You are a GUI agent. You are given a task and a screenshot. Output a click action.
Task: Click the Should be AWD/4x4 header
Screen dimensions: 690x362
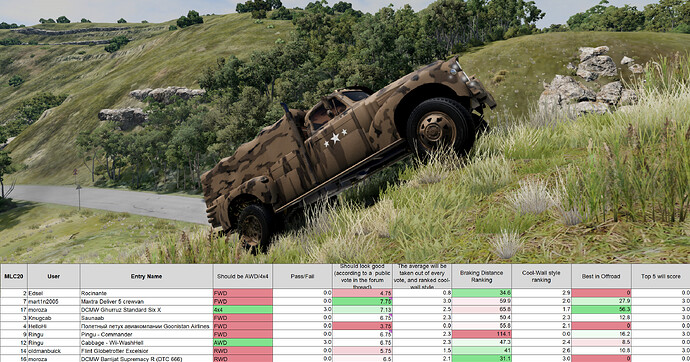tap(242, 276)
